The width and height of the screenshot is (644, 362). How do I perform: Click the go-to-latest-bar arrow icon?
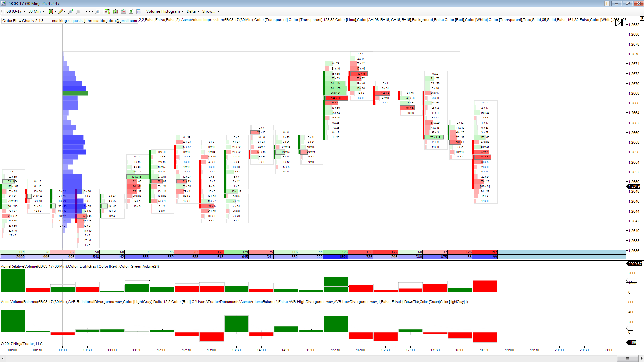(618, 22)
